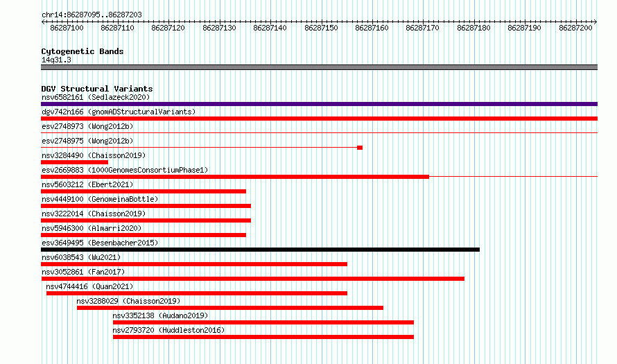Click the dgv742n166 red variant bar
Viewport: 617px width, 364px height.
(x=319, y=119)
